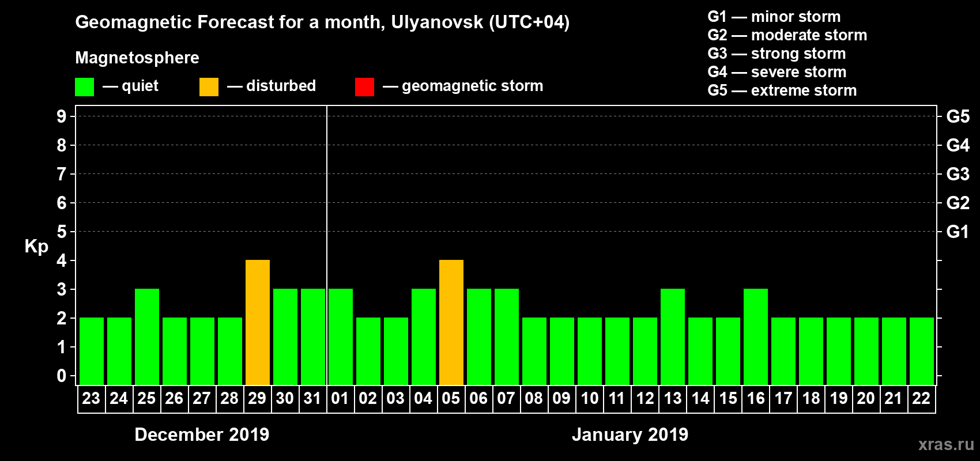The image size is (980, 461).
Task: Click the green bar for January 01
Action: tap(341, 337)
